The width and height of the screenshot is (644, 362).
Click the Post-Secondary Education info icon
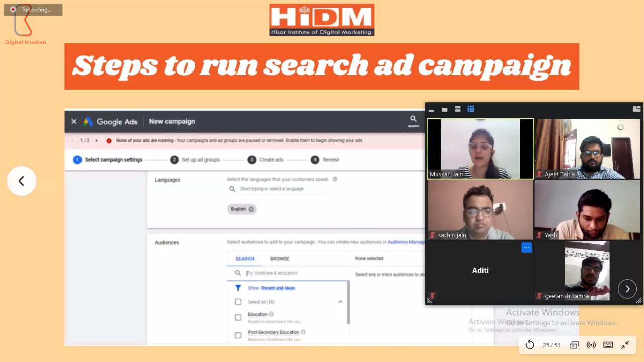pos(303,332)
